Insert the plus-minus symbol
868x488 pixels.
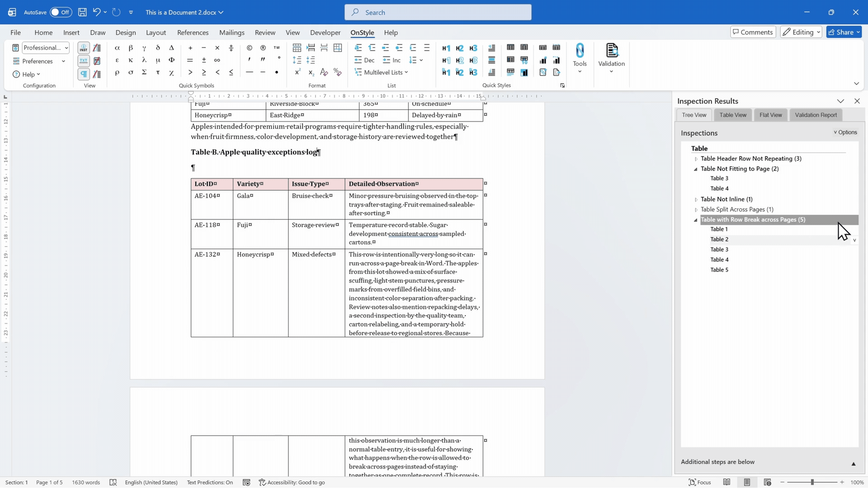[x=204, y=60]
